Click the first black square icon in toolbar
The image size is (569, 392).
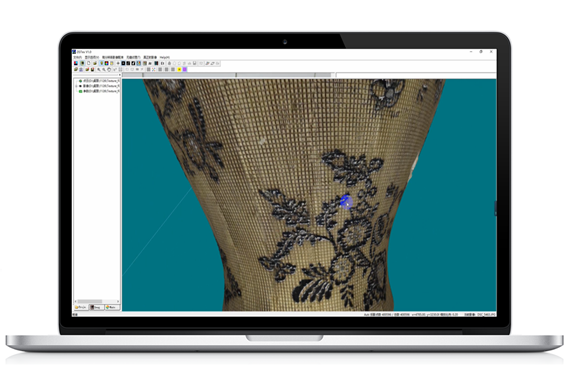pos(123,63)
